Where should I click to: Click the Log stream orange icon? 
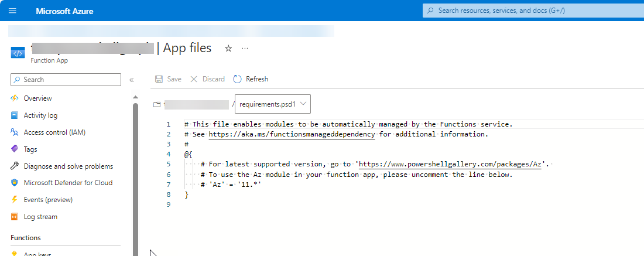[15, 217]
